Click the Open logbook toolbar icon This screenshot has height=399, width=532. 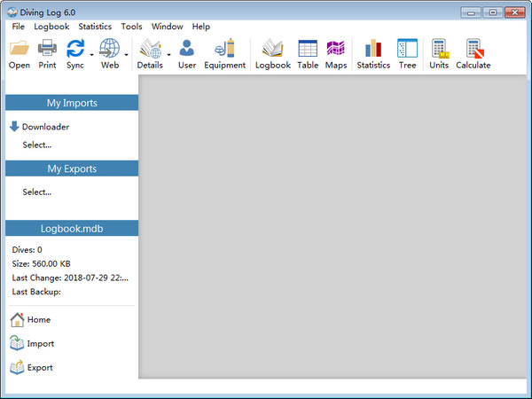tap(19, 50)
